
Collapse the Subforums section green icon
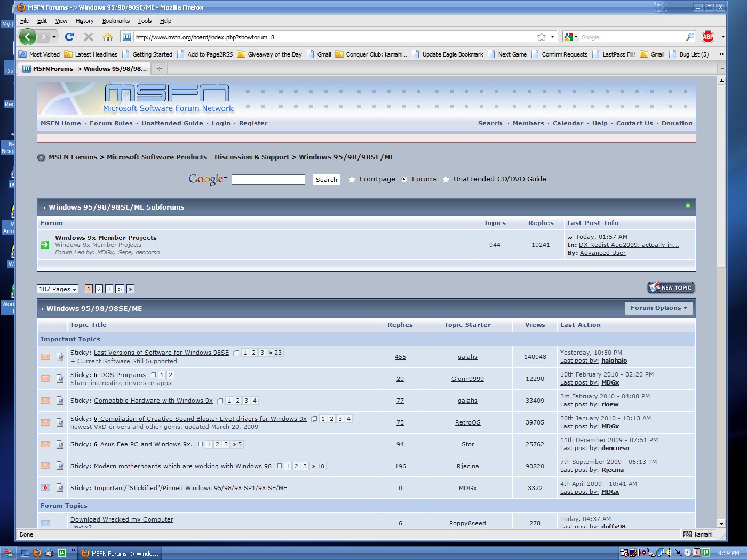[688, 205]
